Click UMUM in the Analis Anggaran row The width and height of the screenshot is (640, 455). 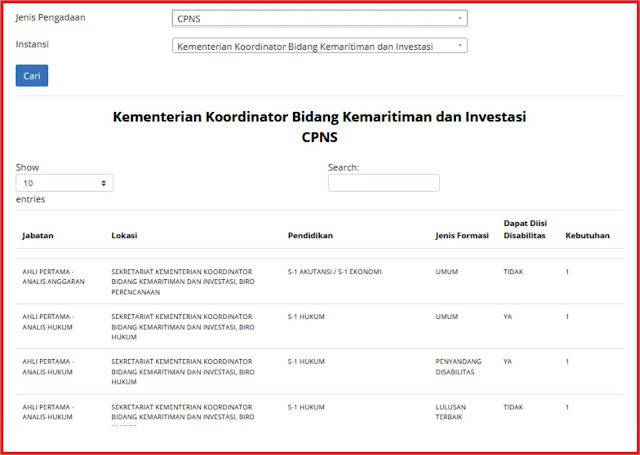(447, 272)
